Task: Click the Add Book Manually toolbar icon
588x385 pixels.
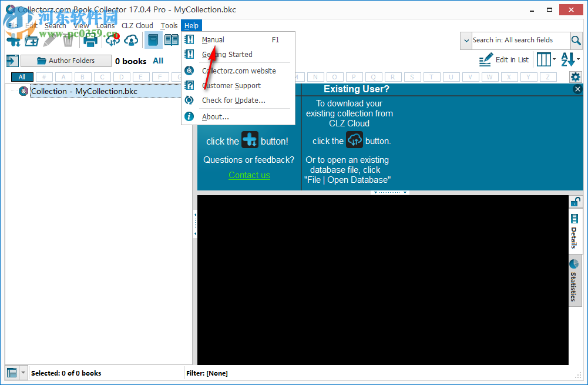Action: 32,41
